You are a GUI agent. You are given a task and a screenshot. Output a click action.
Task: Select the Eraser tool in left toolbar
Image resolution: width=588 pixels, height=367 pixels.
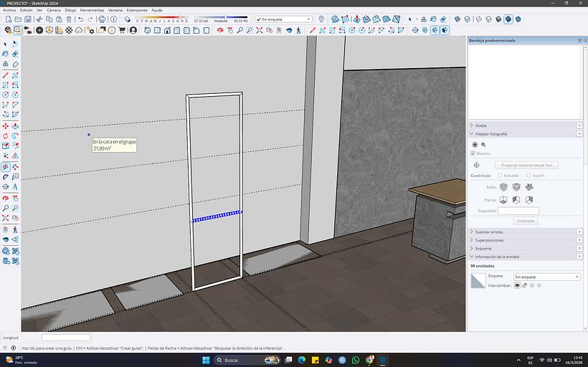15,54
